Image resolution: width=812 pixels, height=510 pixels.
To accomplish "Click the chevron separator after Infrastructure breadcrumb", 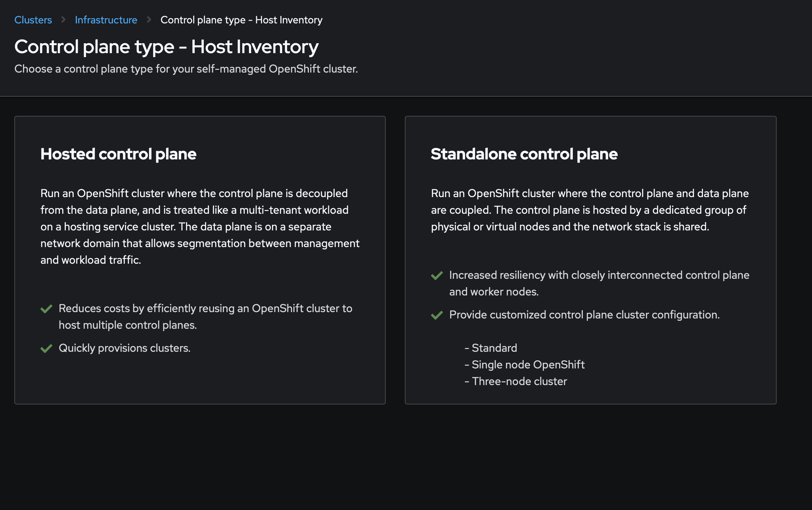I will 149,19.
